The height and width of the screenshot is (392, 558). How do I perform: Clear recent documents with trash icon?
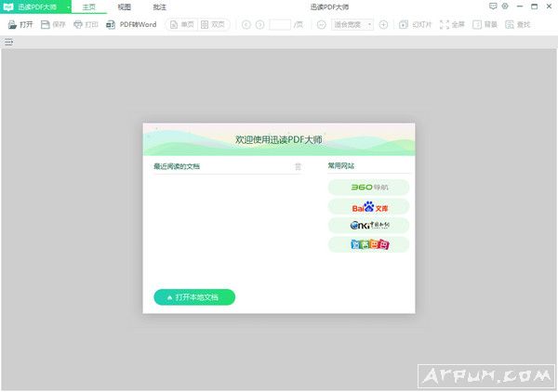tap(298, 166)
